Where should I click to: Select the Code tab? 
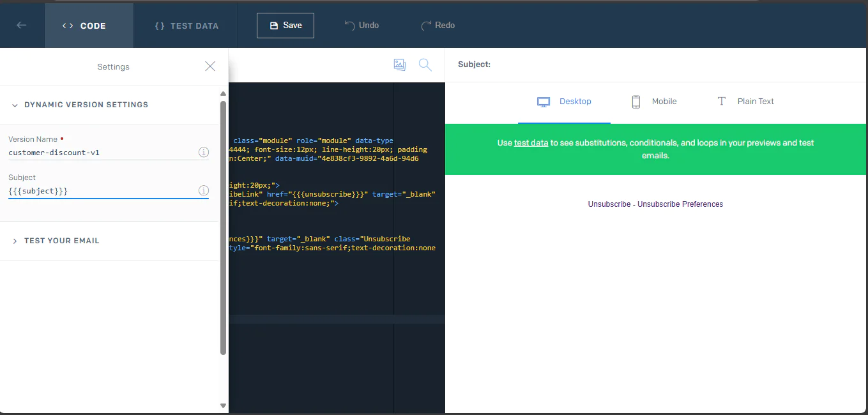point(89,26)
